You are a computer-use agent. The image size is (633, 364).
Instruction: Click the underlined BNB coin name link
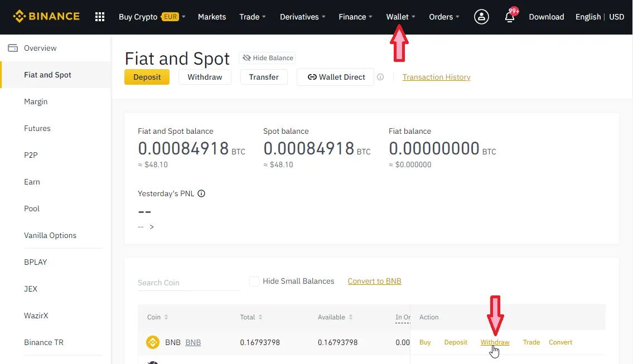[193, 342]
